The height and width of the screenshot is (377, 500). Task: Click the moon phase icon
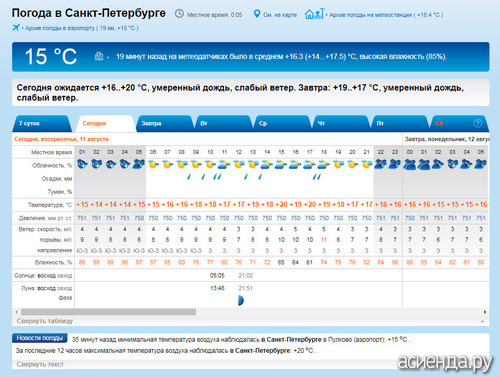(241, 300)
